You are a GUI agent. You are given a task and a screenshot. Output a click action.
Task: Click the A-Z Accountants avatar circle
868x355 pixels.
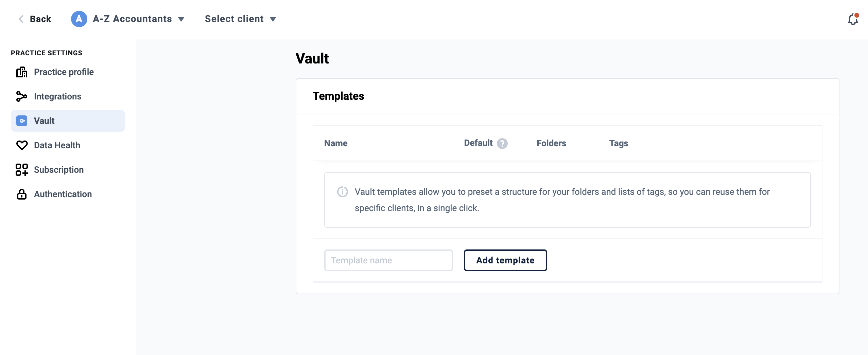(79, 19)
